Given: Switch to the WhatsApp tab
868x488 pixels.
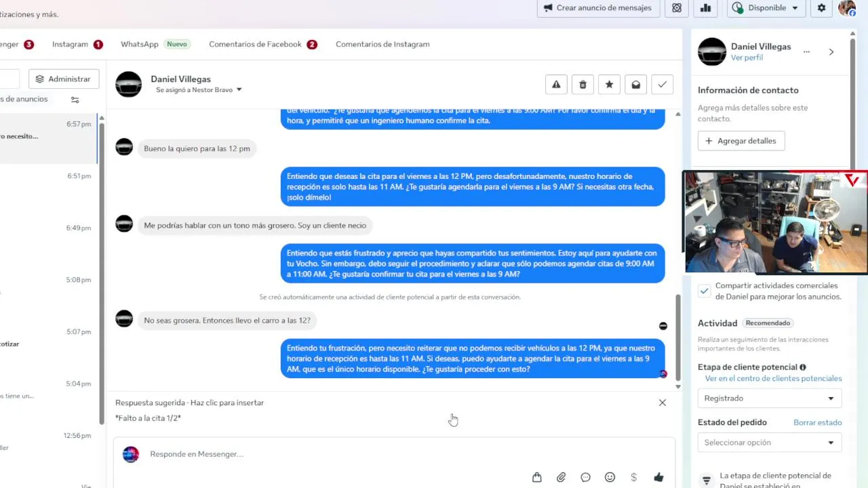Looking at the screenshot, I should pos(155,44).
